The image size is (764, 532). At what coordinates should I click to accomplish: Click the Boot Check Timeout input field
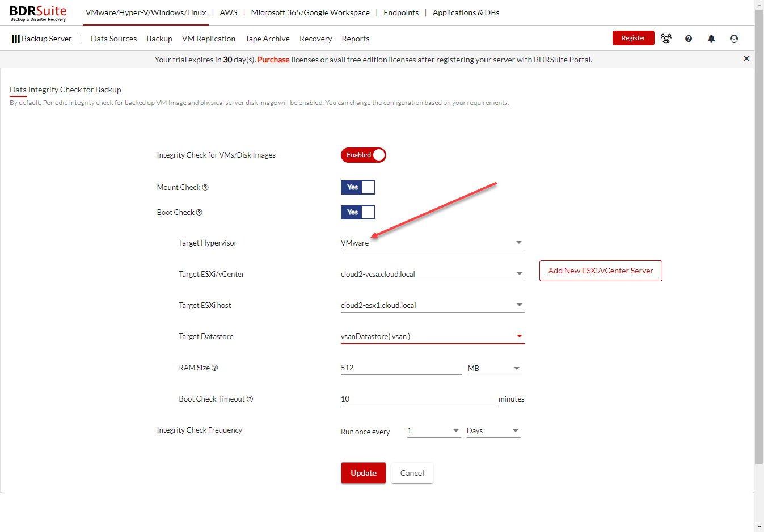[419, 399]
